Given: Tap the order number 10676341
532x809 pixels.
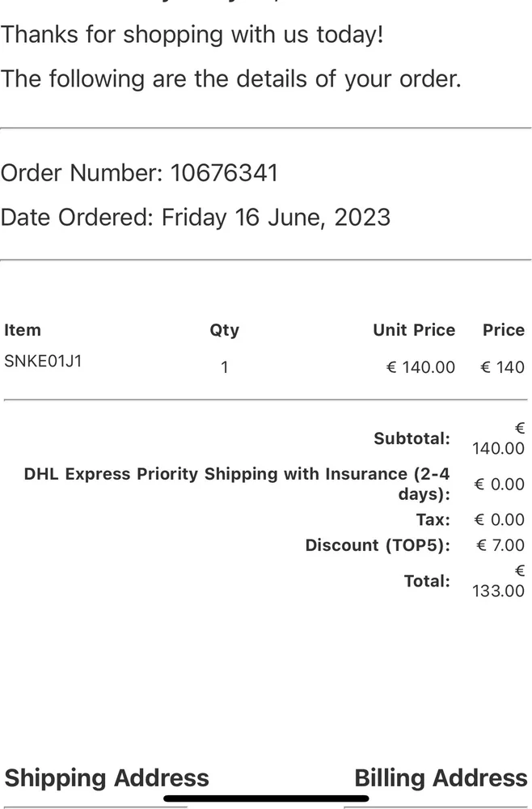Looking at the screenshot, I should 224,173.
